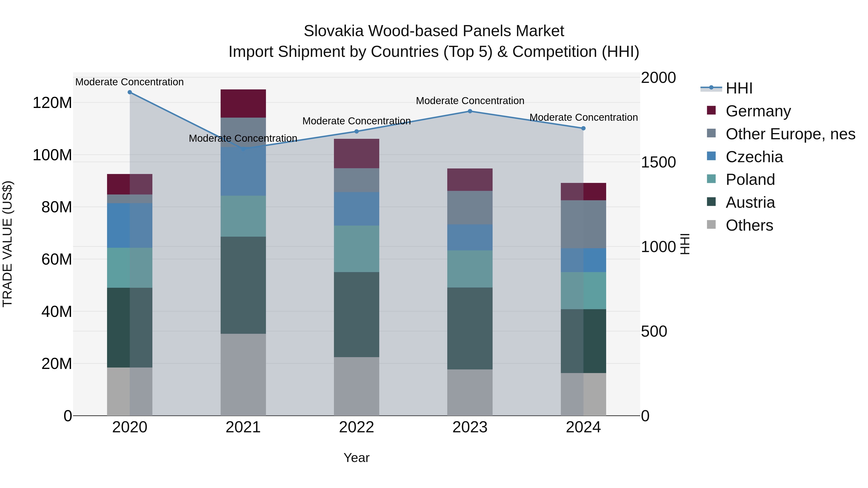Toggle the Czechia legend entry
This screenshot has height=488, width=868.
pyautogui.click(x=745, y=157)
